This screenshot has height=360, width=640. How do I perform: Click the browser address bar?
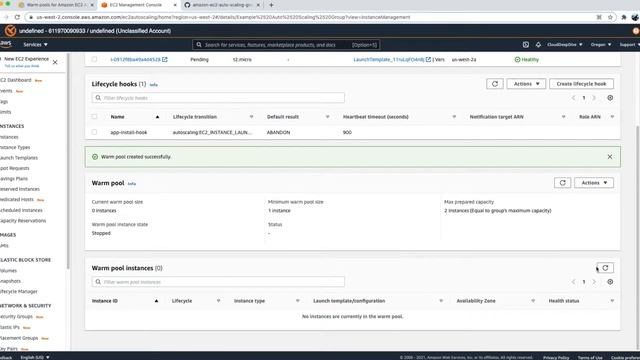tap(310, 17)
